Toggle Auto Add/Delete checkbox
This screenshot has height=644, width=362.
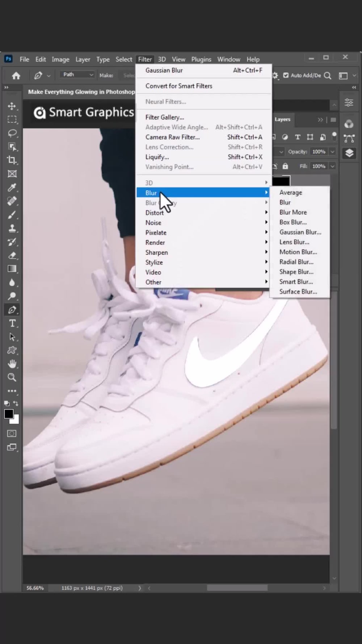point(286,75)
